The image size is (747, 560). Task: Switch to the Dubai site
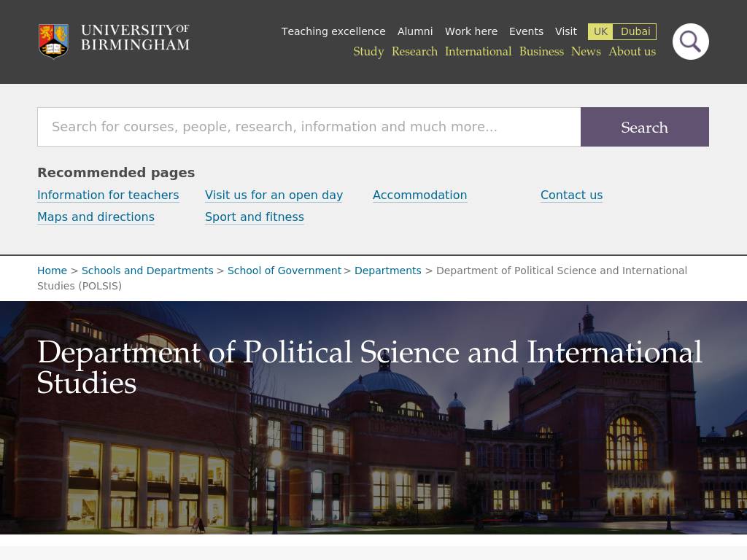coord(635,31)
